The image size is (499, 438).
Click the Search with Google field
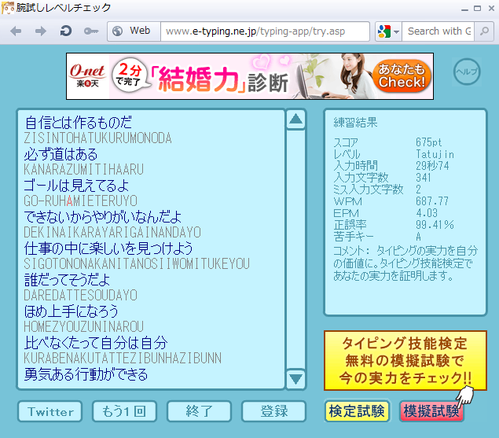(x=438, y=31)
